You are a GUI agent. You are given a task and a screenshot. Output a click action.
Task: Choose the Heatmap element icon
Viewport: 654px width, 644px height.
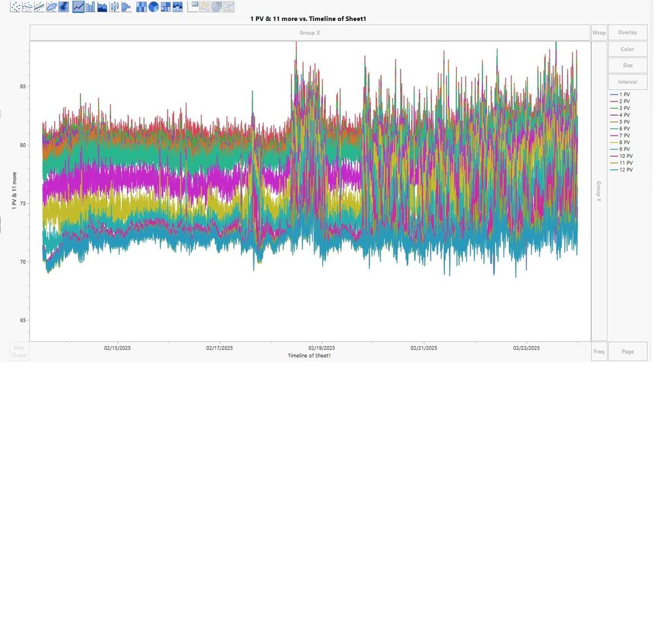141,7
